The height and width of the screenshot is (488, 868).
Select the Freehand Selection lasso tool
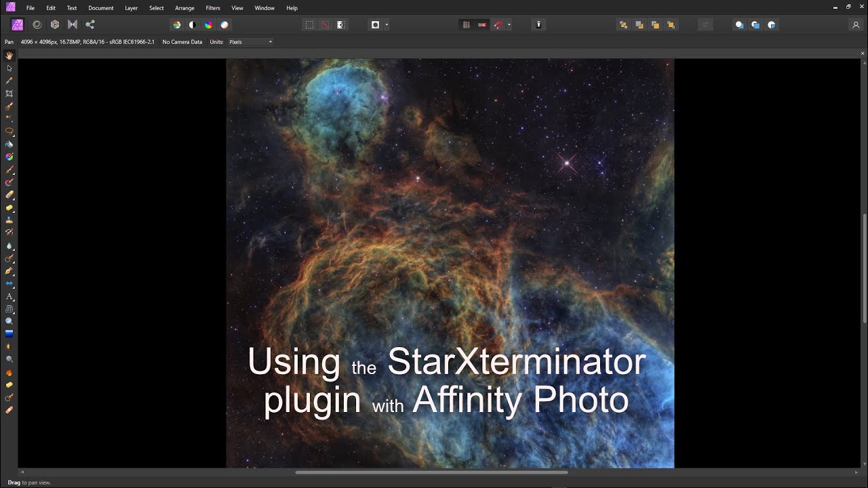click(9, 131)
